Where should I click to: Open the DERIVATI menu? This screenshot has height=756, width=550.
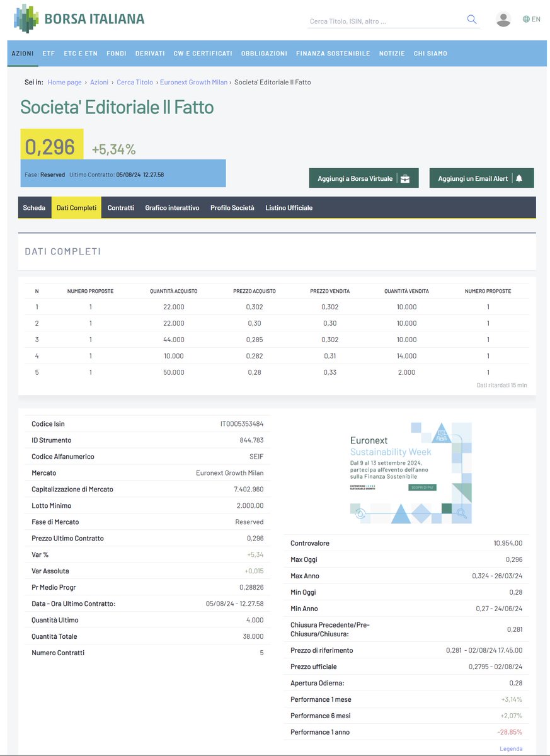150,54
